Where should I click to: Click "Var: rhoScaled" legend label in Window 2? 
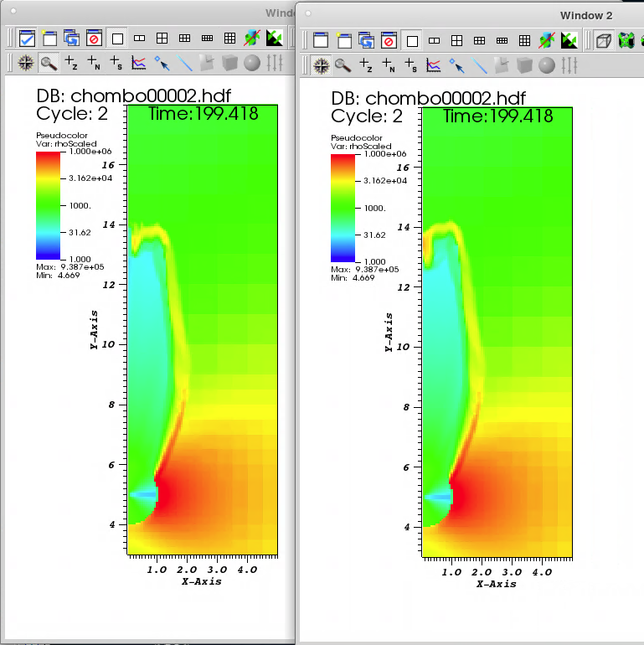(361, 147)
